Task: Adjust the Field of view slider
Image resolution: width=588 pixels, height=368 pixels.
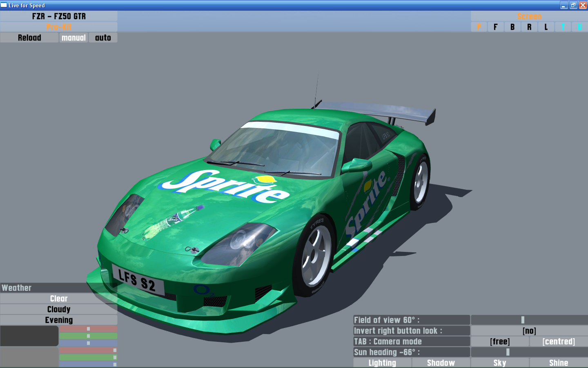Action: 529,320
